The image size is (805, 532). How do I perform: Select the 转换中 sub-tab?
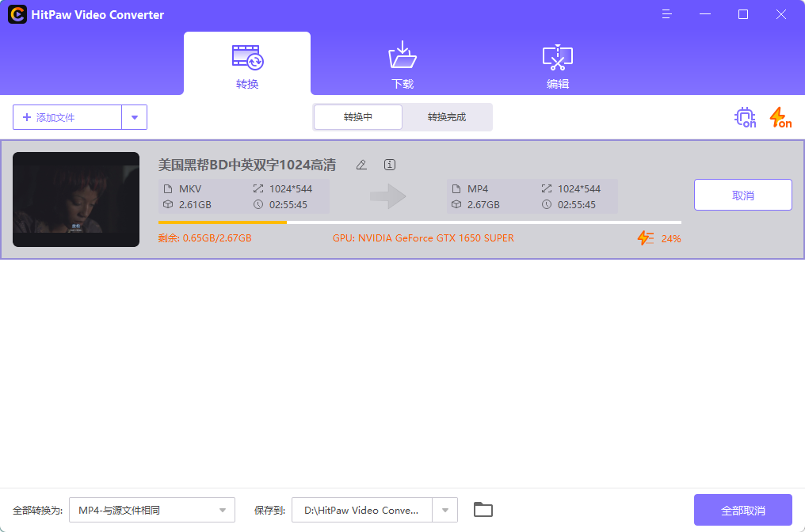click(x=358, y=117)
